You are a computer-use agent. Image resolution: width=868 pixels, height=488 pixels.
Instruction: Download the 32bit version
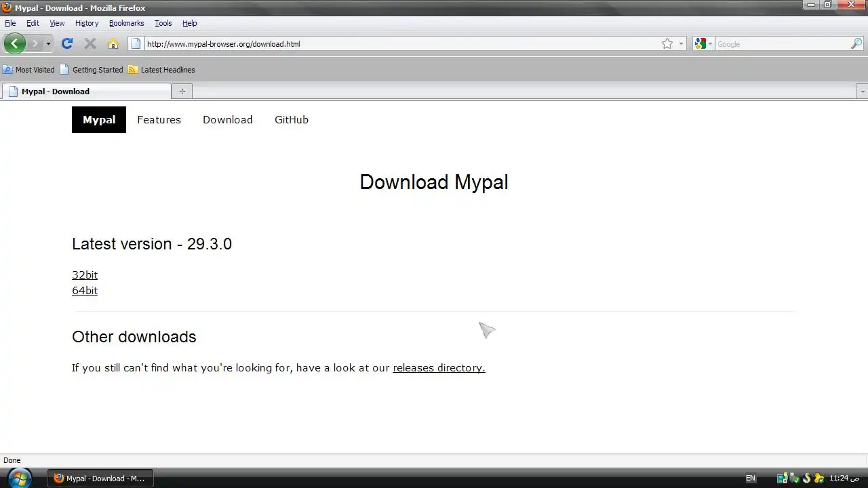click(x=85, y=274)
